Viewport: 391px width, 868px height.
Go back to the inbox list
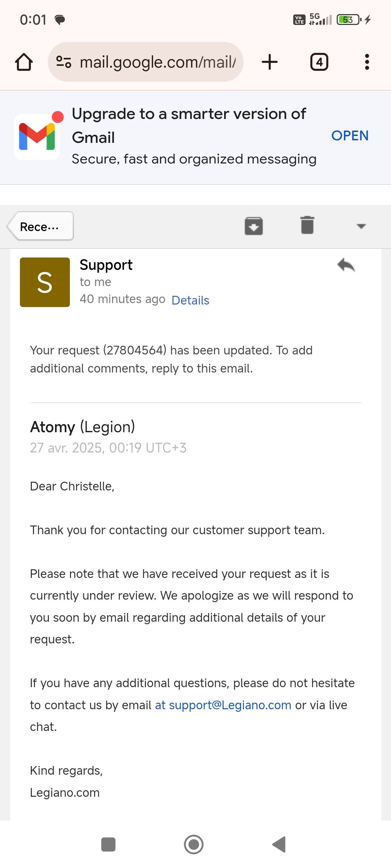click(41, 226)
